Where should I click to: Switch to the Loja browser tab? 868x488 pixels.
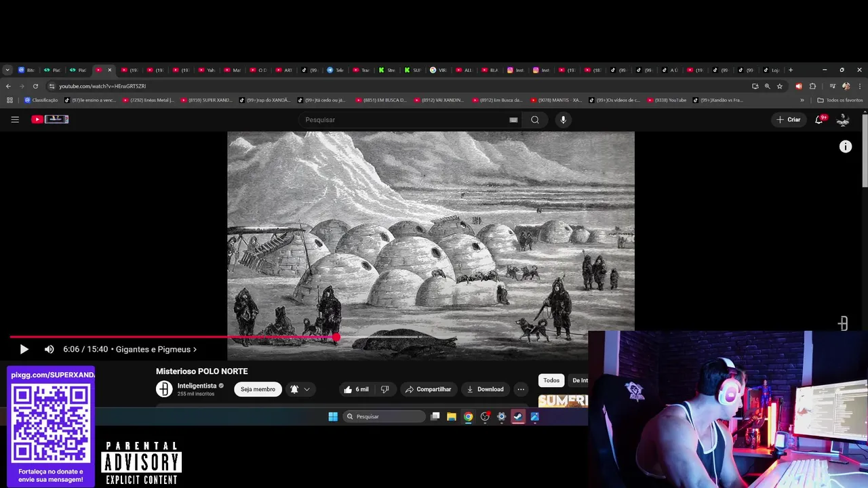pyautogui.click(x=772, y=70)
